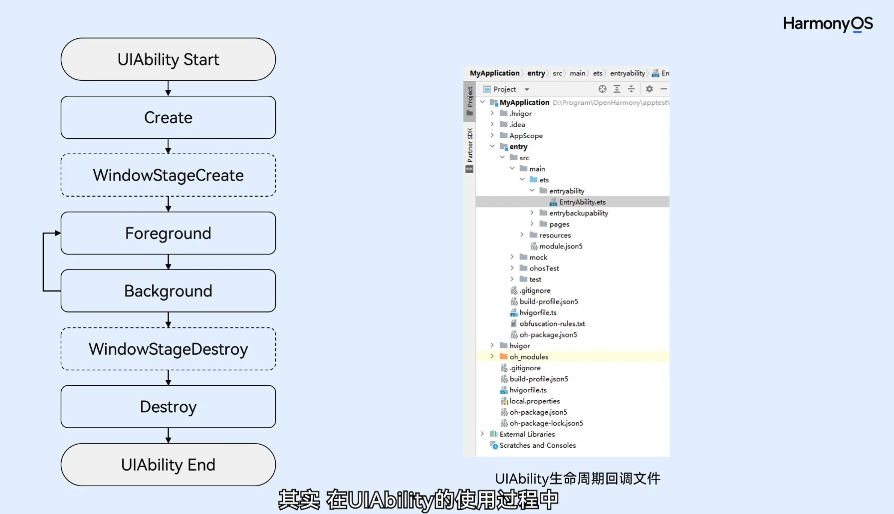Switch to the vertical Project tool tab

(x=469, y=101)
